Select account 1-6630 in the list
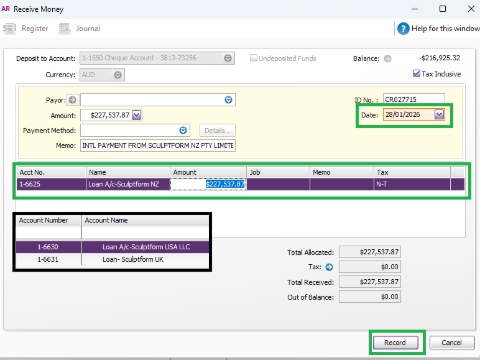The height and width of the screenshot is (360, 480). pos(48,247)
